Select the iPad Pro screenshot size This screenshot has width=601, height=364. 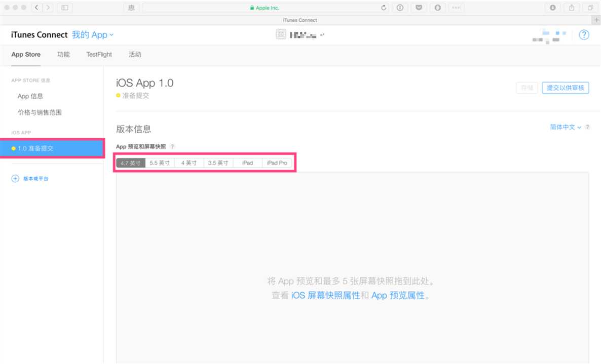point(277,163)
